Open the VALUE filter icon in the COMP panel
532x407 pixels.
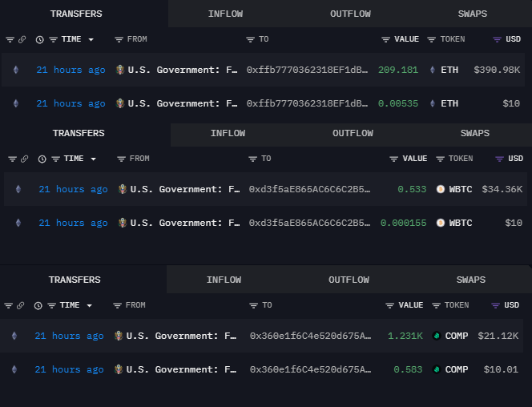coord(390,306)
